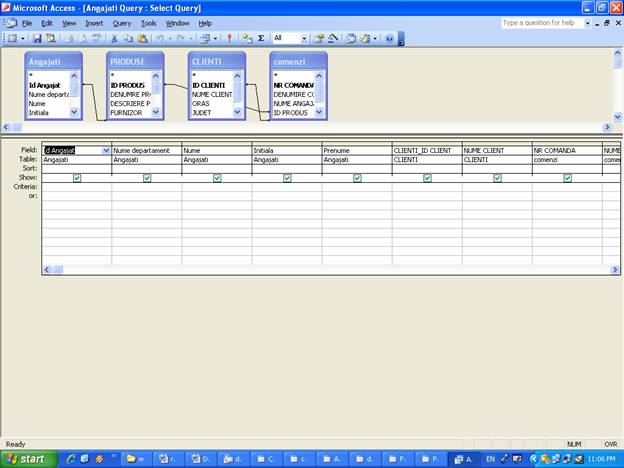Click Sort cell under Nume column
624x468 pixels.
coord(217,169)
